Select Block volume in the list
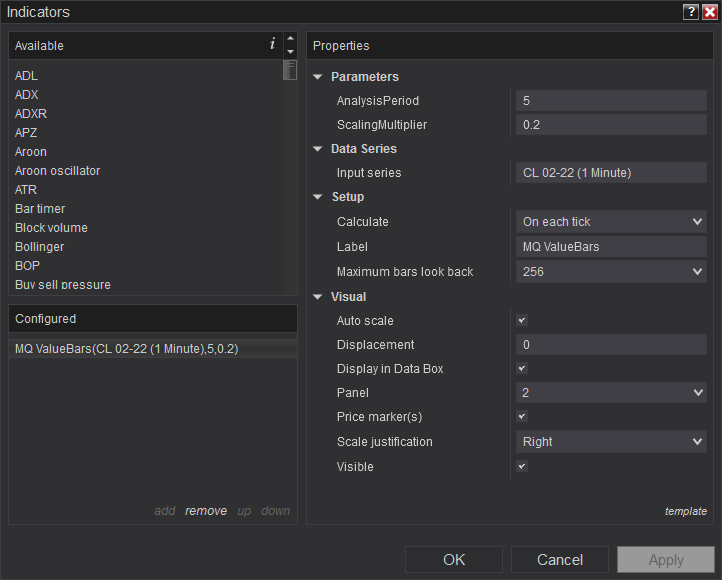 click(51, 228)
